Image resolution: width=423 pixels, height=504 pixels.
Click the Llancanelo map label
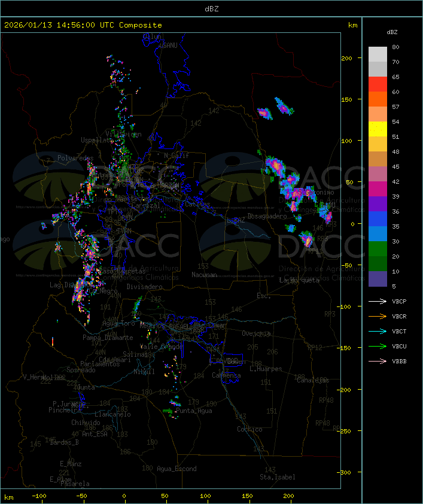tap(112, 414)
